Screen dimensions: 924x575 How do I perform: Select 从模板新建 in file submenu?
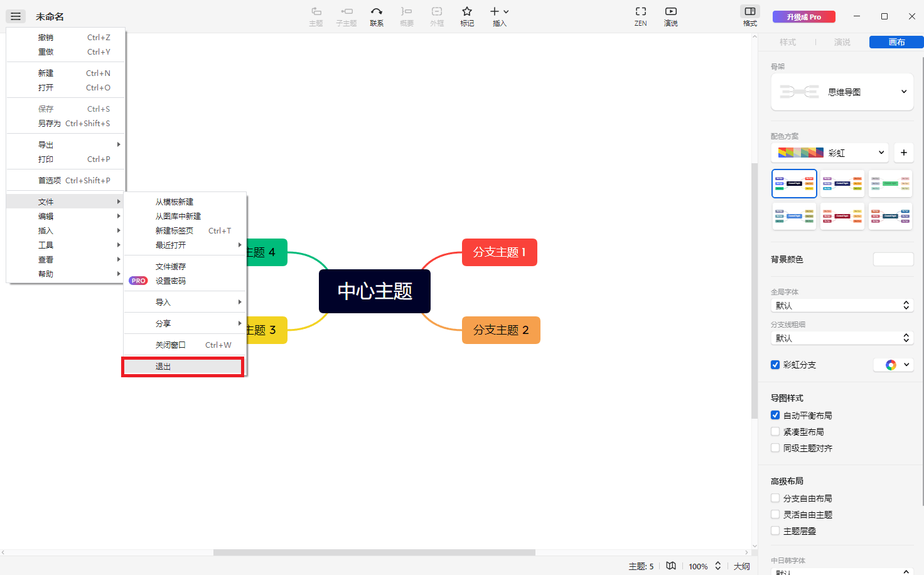[185, 202]
